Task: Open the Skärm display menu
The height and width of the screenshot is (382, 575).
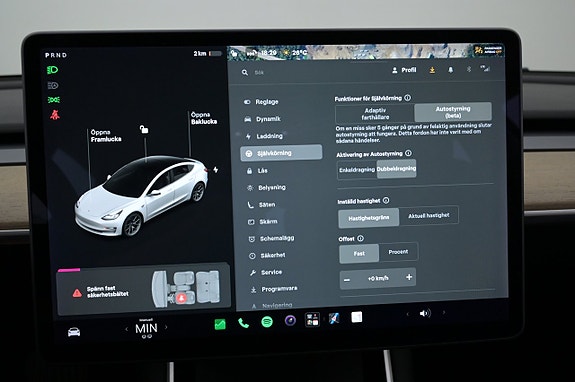Action: click(263, 222)
